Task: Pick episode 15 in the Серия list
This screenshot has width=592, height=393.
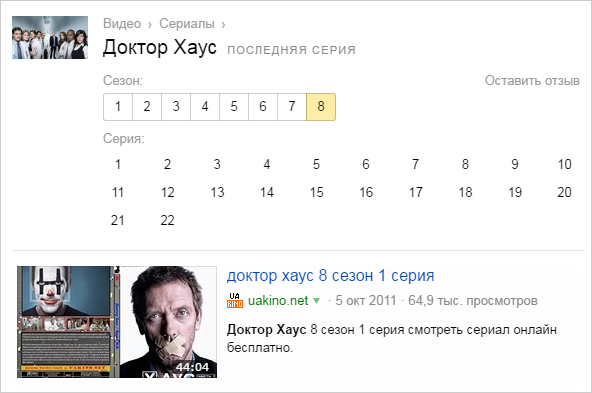Action: click(x=316, y=193)
